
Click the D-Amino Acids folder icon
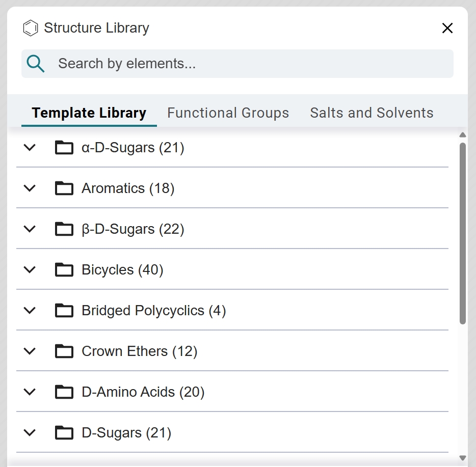64,392
